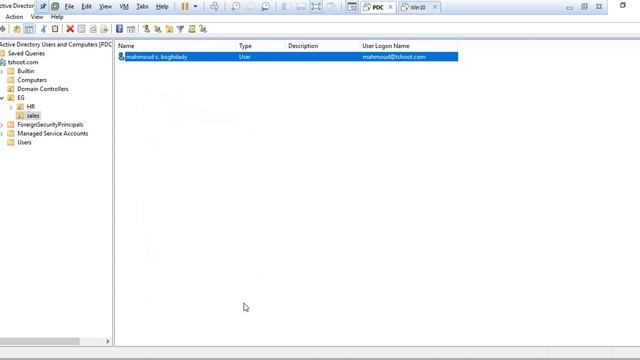
Task: Add selected objects to a group icon
Action: (203, 29)
